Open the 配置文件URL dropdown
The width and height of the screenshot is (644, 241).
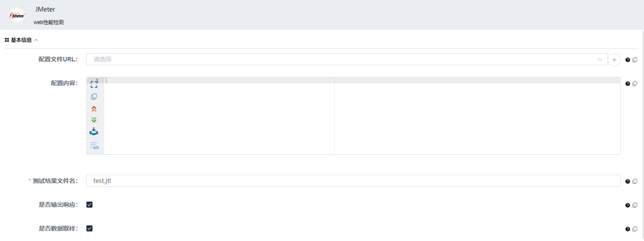[346, 59]
